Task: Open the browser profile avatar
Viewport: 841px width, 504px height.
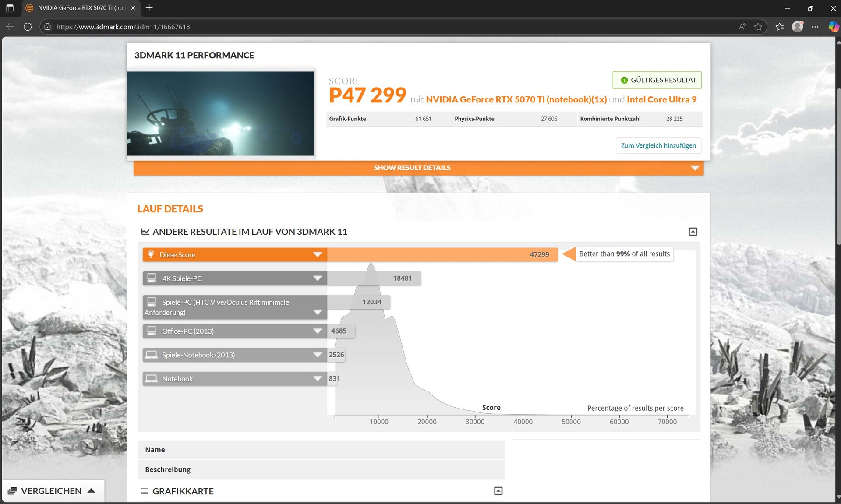Action: [798, 27]
